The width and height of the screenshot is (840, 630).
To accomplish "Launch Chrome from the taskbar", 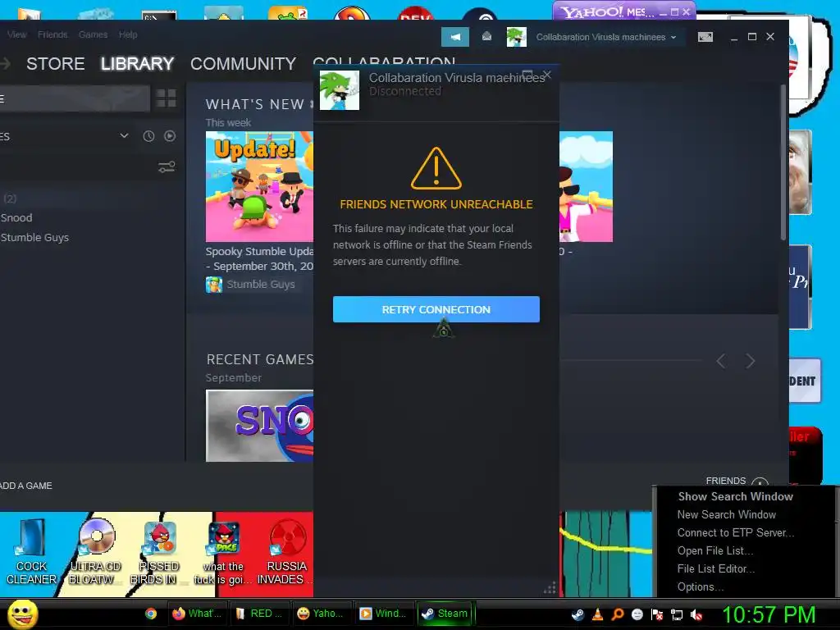I will coord(151,614).
